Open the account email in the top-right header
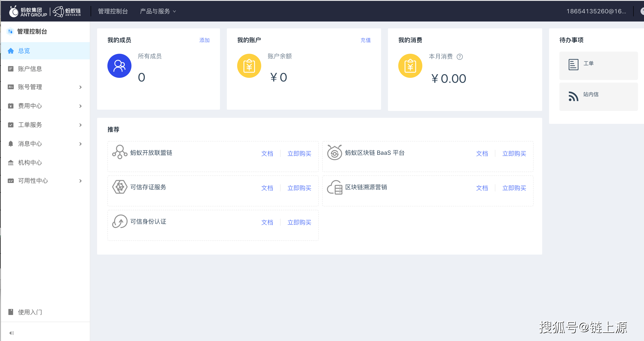Image resolution: width=644 pixels, height=341 pixels. [596, 11]
